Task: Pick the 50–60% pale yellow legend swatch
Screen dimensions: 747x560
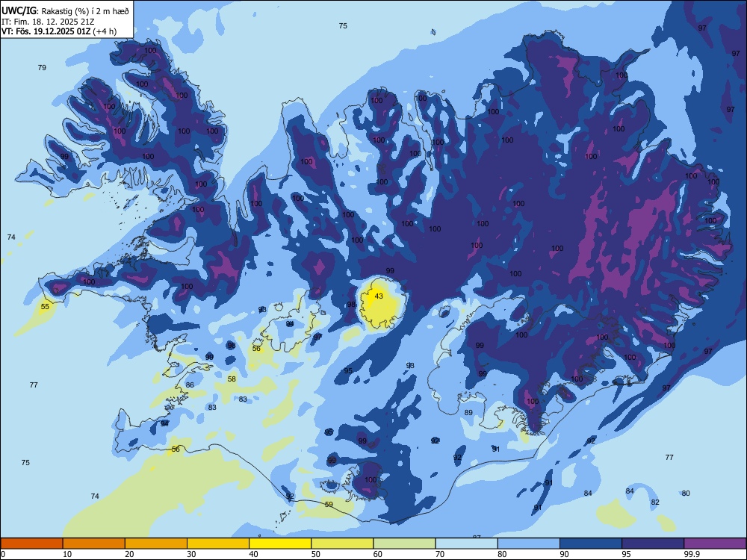Action: tap(343, 544)
